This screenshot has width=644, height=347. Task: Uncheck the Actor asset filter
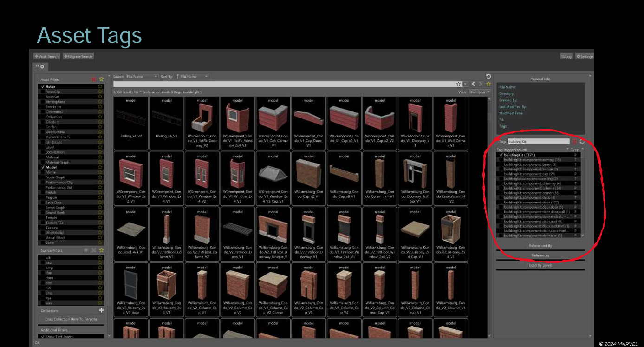click(x=42, y=86)
